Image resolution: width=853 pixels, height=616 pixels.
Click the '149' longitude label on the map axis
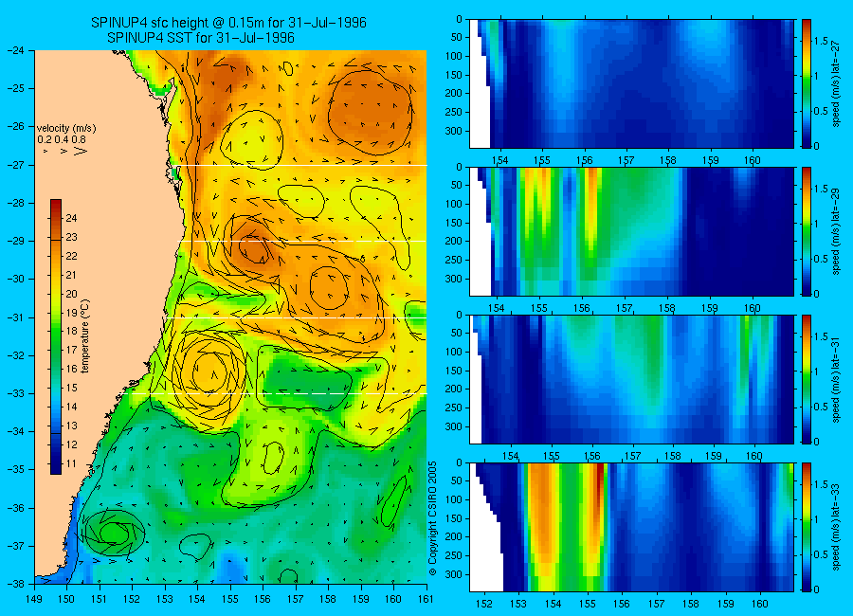[34, 599]
